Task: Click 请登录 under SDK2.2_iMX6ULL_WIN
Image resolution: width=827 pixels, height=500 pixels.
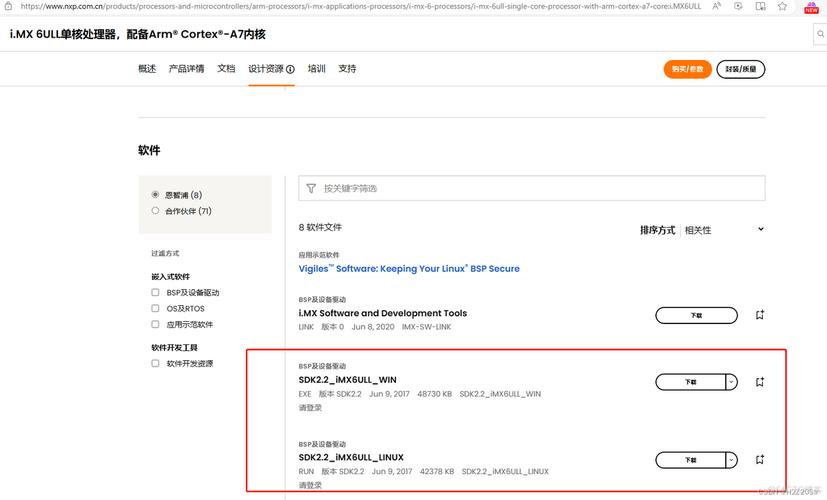Action: (310, 408)
